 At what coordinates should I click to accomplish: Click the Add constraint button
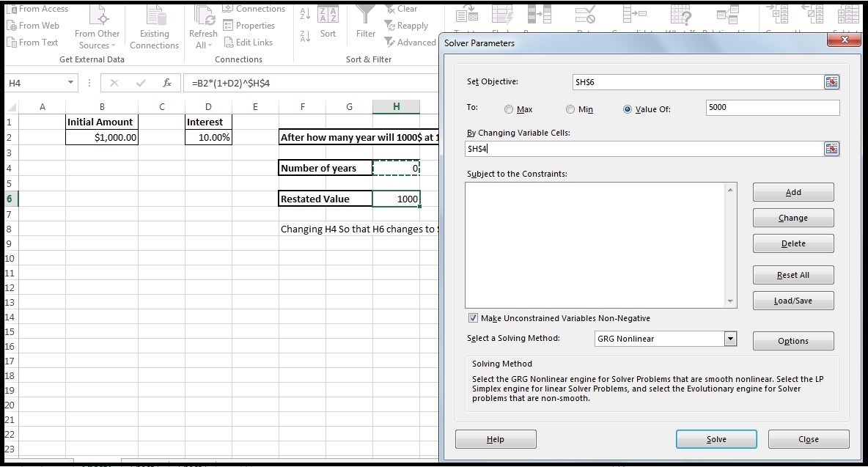pos(793,192)
